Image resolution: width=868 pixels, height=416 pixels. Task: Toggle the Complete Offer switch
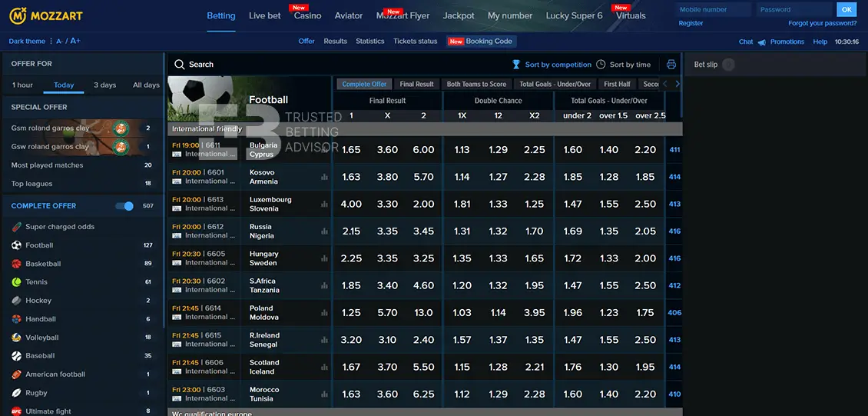coord(124,206)
